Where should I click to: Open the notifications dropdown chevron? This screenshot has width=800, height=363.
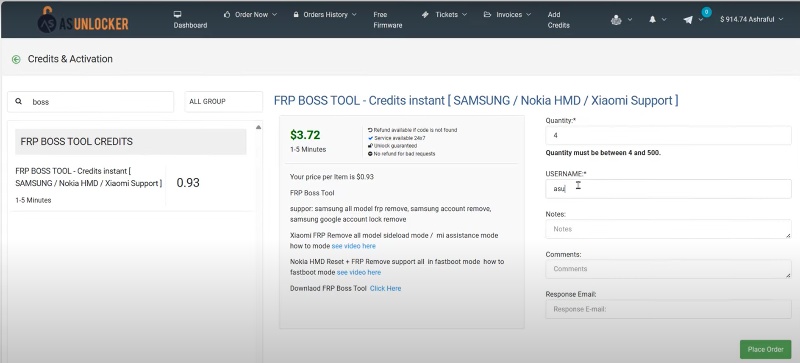[664, 19]
